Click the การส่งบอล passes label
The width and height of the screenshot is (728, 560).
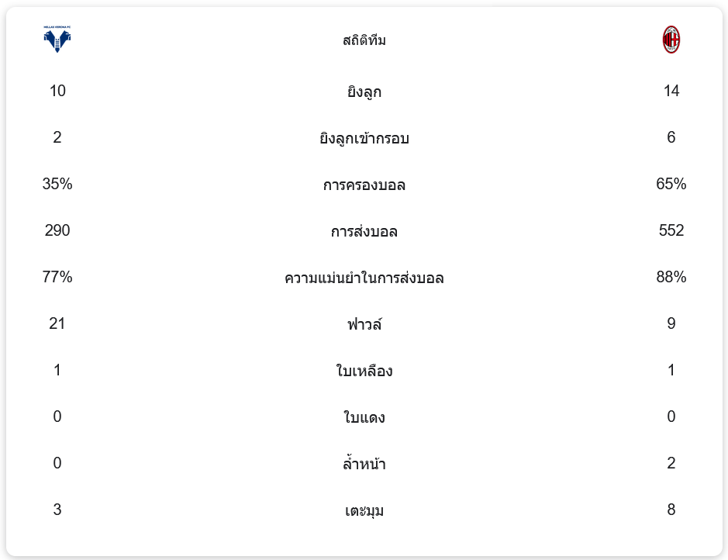[364, 232]
